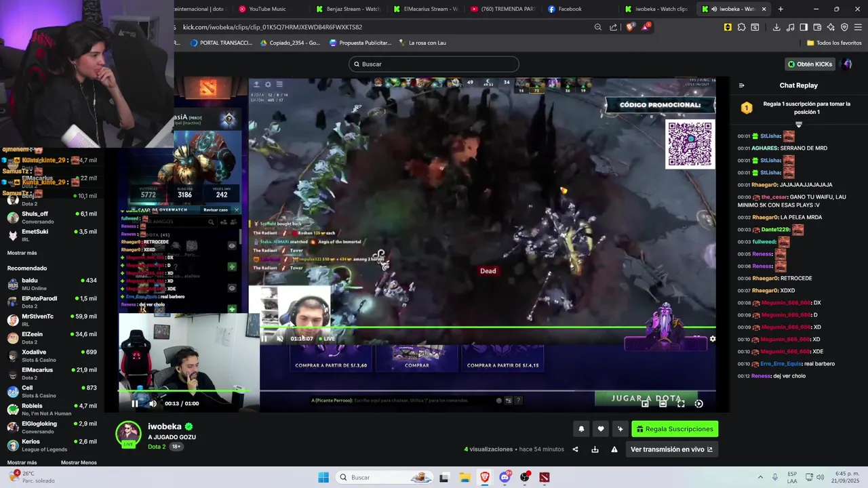The width and height of the screenshot is (868, 488).
Task: Open La rosa con Lau bookmark
Action: (x=421, y=43)
